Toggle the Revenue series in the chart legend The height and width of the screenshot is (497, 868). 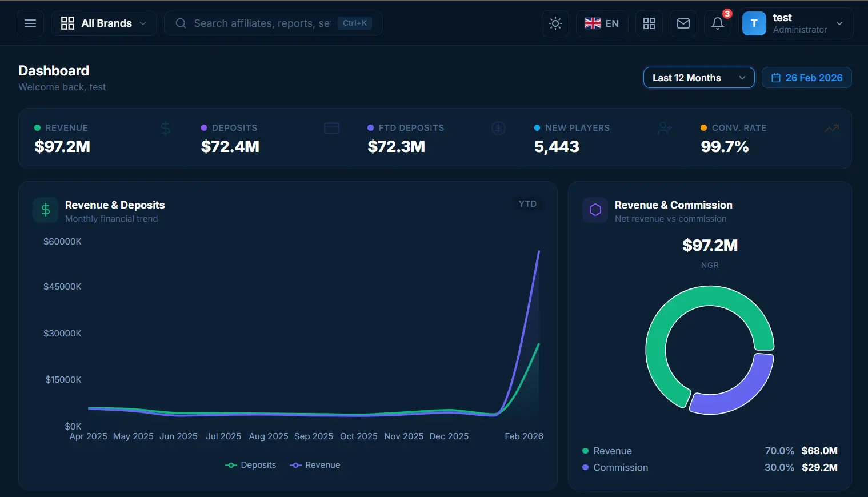pos(315,464)
